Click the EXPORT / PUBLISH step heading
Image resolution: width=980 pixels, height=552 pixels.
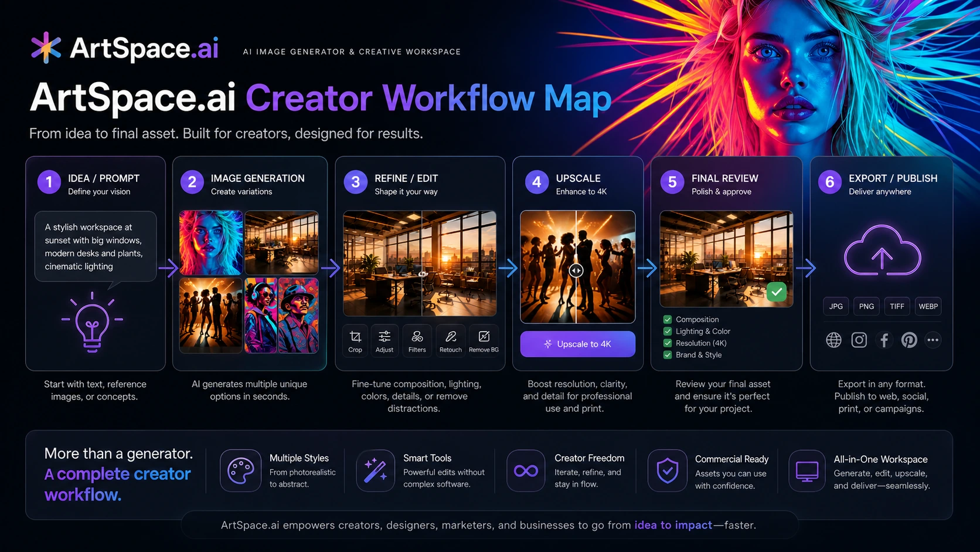893,178
